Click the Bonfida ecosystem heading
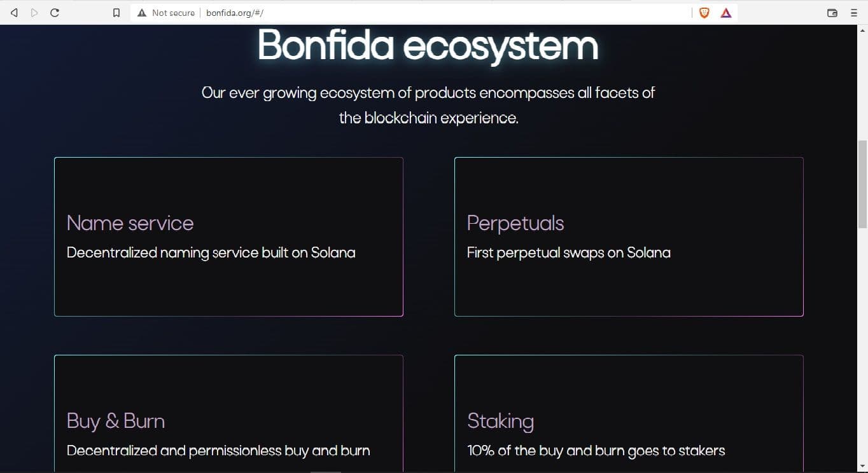The image size is (868, 473). [428, 46]
